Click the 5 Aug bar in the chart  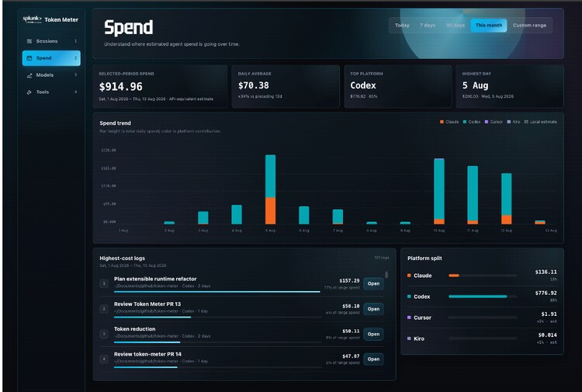pos(271,189)
